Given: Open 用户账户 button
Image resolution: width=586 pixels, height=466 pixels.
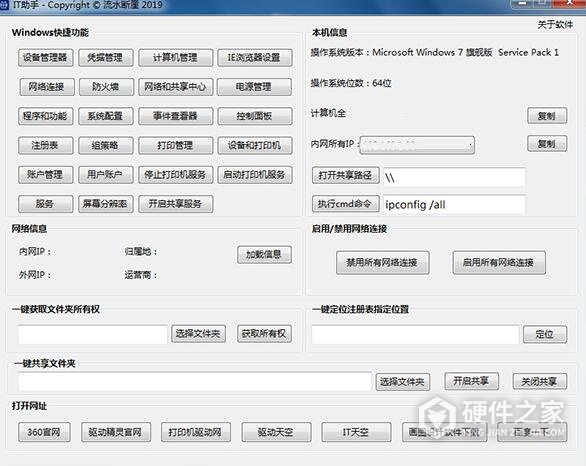Looking at the screenshot, I should 105,175.
